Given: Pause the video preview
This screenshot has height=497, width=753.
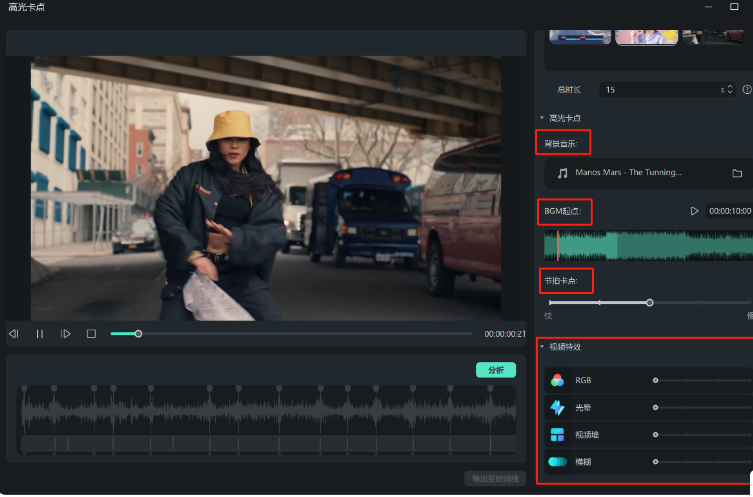Looking at the screenshot, I should coord(40,334).
